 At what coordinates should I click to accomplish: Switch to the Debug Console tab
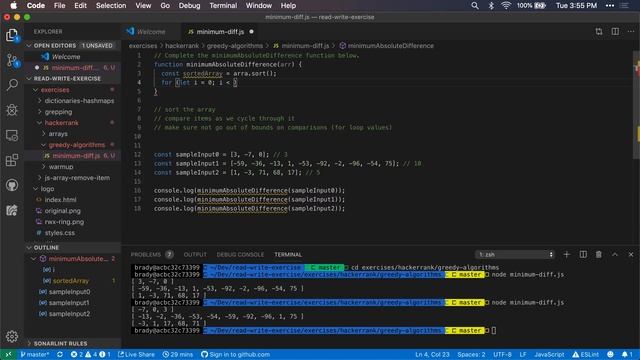pos(240,254)
